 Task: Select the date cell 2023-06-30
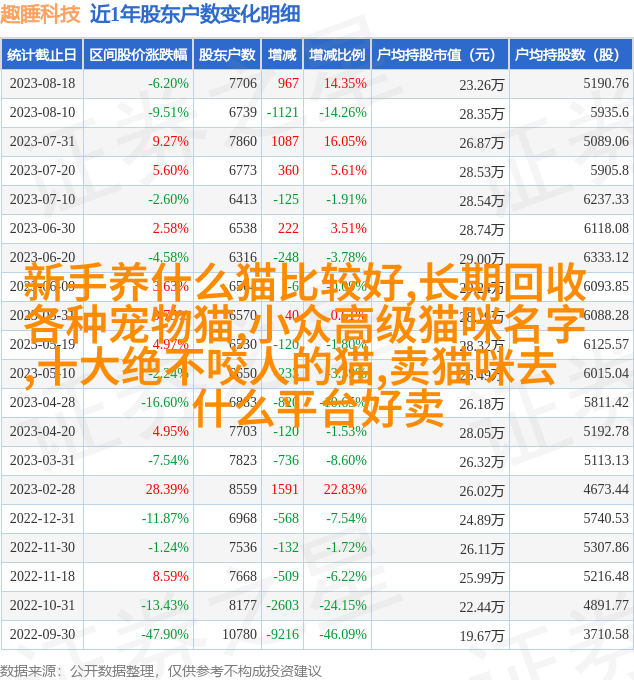[42, 229]
